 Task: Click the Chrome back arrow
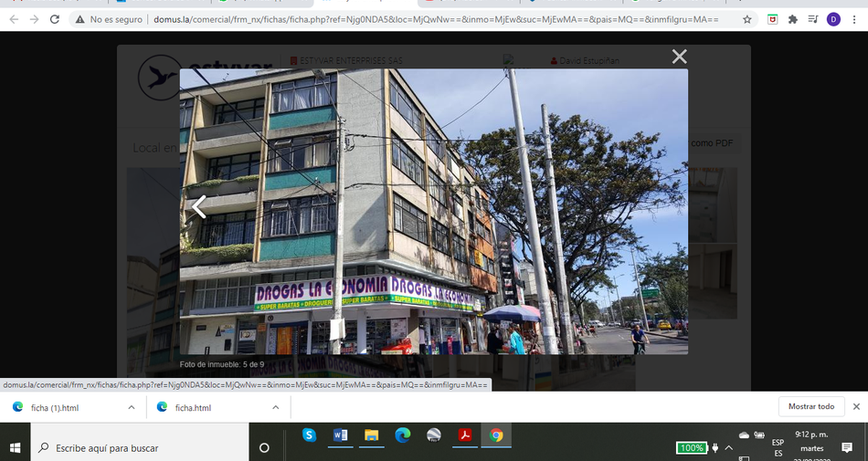(x=14, y=19)
